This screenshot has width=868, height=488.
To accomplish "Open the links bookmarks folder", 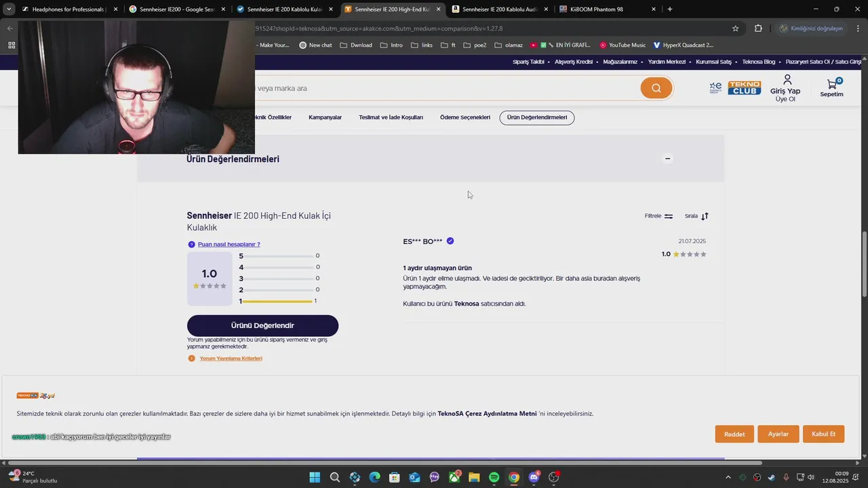I will coord(421,45).
